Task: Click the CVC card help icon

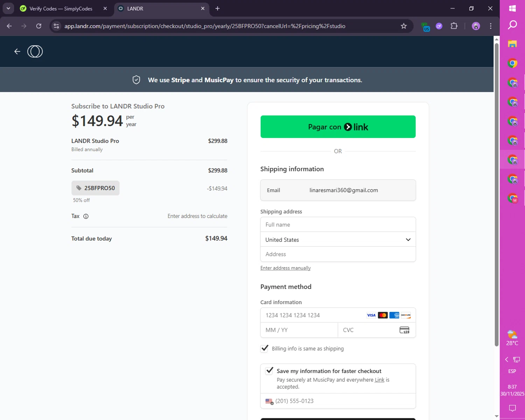Action: point(404,330)
